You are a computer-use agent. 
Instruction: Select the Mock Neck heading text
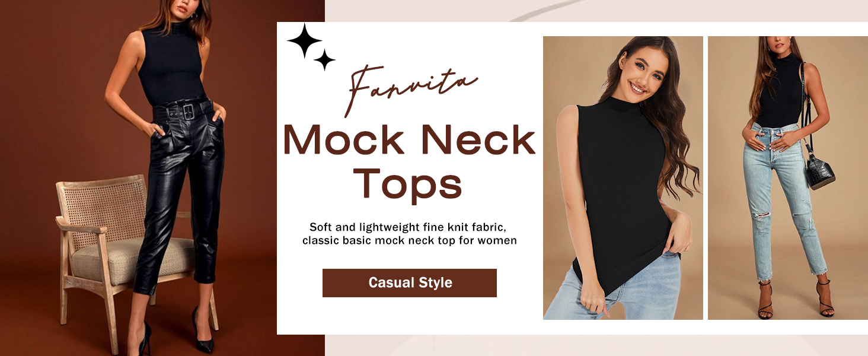tap(410, 140)
